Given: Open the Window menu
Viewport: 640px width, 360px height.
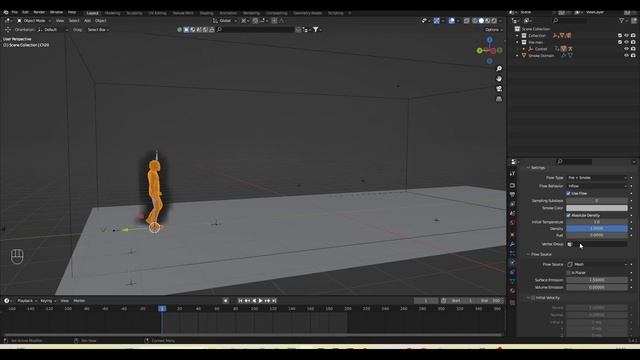Looking at the screenshot, I should coord(56,12).
